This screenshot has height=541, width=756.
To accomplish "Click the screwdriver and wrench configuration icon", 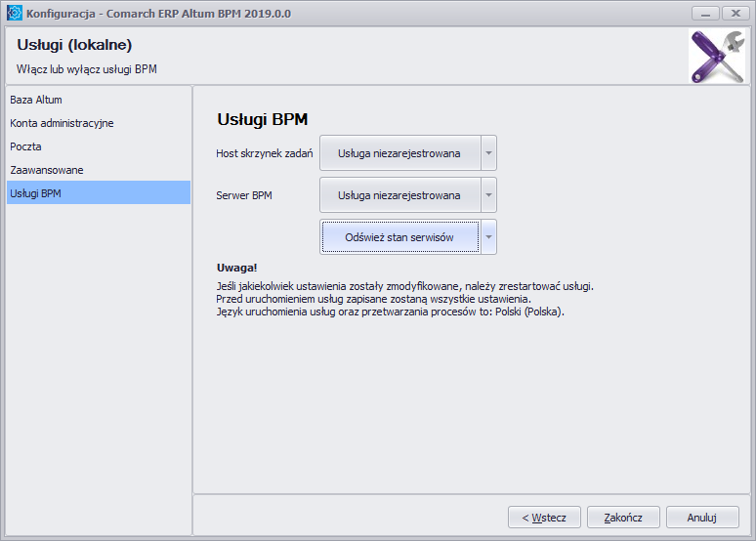I will pyautogui.click(x=718, y=57).
